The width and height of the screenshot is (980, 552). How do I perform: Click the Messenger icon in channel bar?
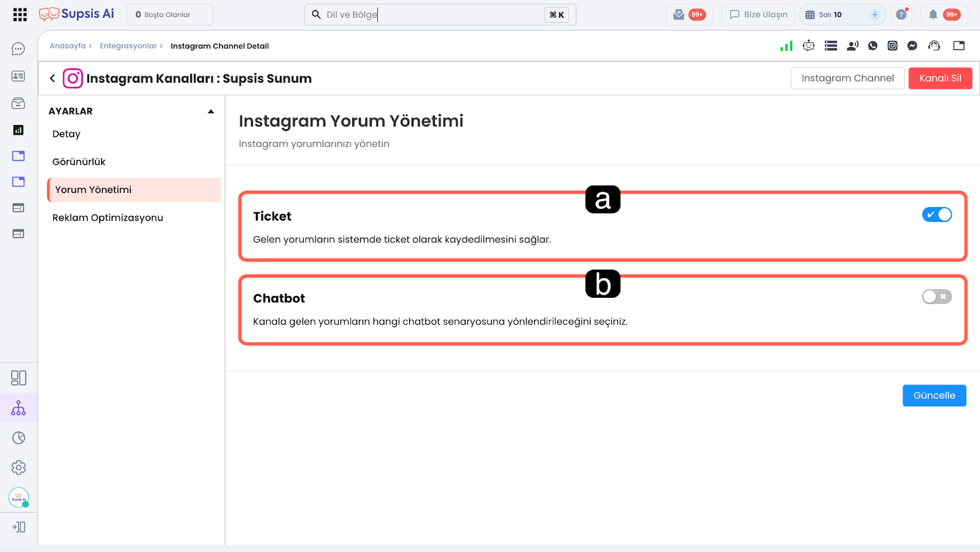[912, 46]
